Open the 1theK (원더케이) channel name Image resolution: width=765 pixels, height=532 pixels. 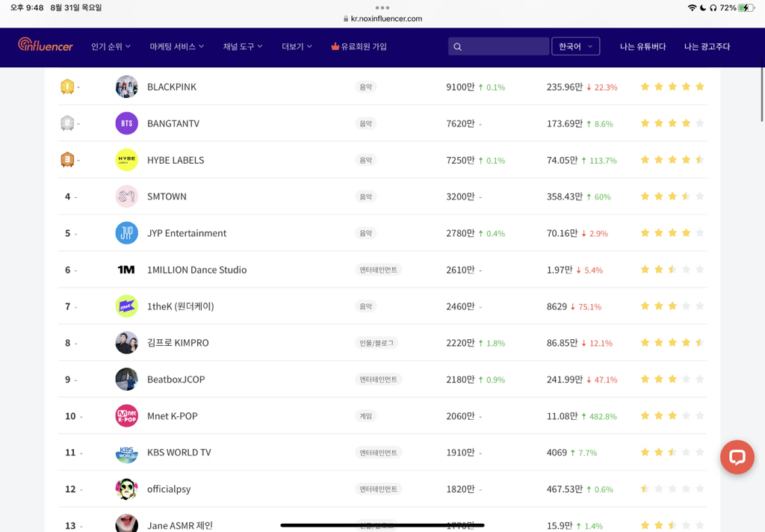(x=181, y=306)
